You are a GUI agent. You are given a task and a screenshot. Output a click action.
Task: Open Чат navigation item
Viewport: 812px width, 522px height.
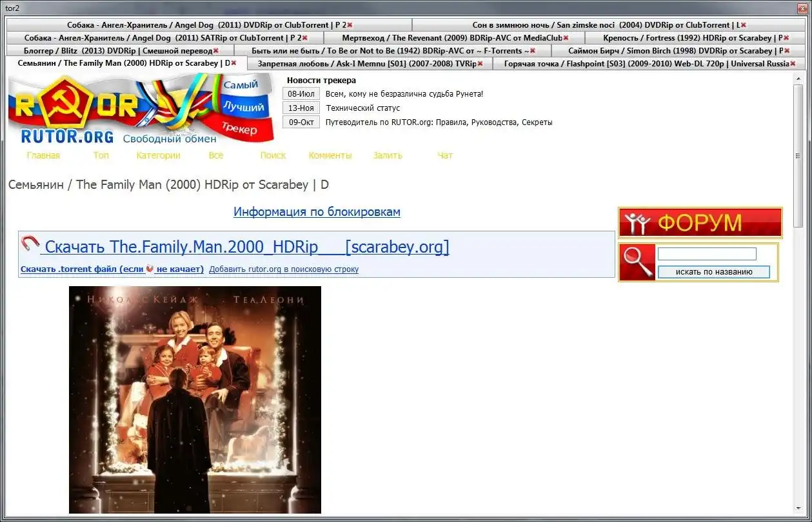(x=445, y=155)
